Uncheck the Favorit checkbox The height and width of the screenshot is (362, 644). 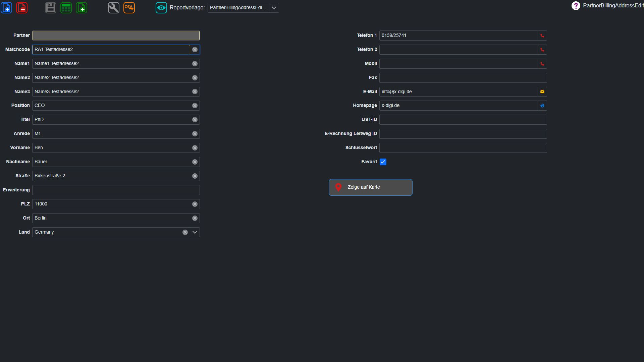point(383,162)
